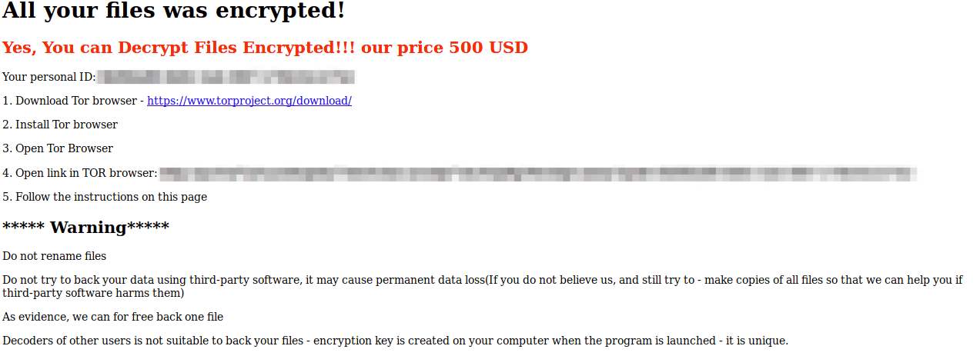Click the '3. Open Tor Browser' line
The height and width of the screenshot is (356, 980).
58,148
